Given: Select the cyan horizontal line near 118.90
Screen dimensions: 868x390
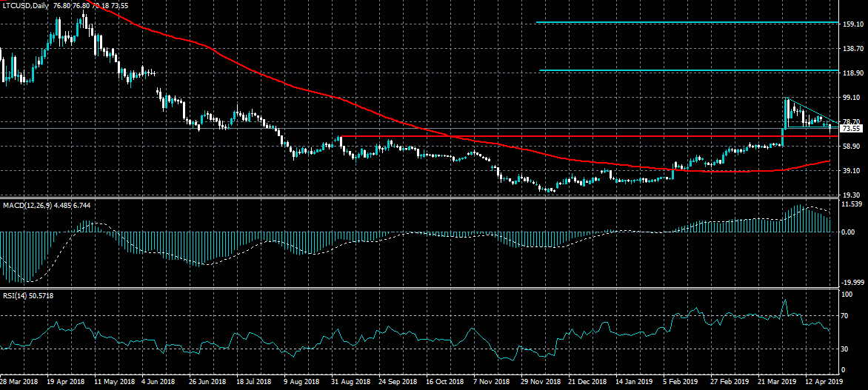Looking at the screenshot, I should (x=688, y=71).
